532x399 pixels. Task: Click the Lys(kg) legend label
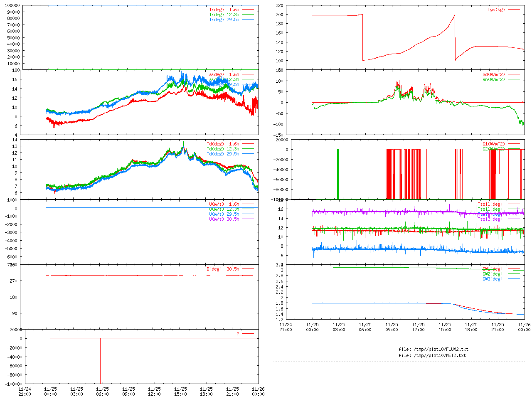496,10
